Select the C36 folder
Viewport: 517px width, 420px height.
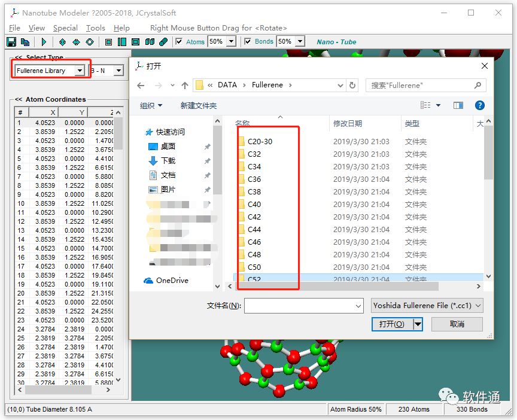point(254,179)
